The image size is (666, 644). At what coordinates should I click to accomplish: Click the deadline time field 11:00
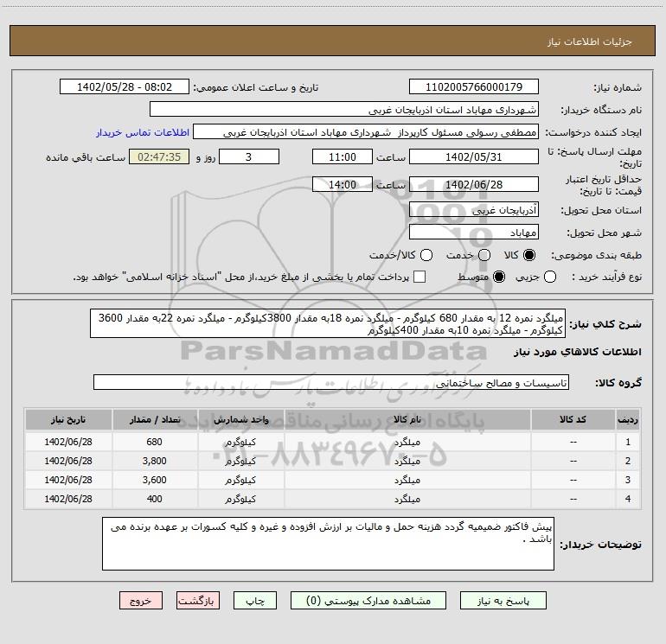(x=343, y=156)
